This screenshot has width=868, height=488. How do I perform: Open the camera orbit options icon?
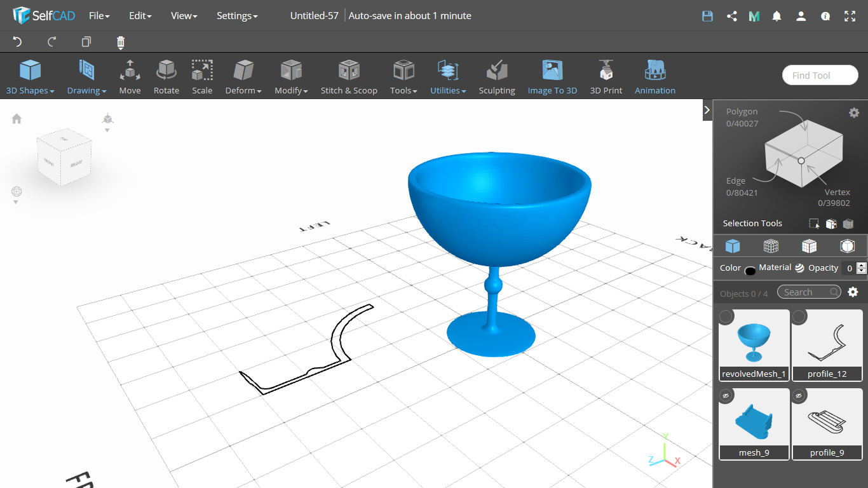point(17,194)
